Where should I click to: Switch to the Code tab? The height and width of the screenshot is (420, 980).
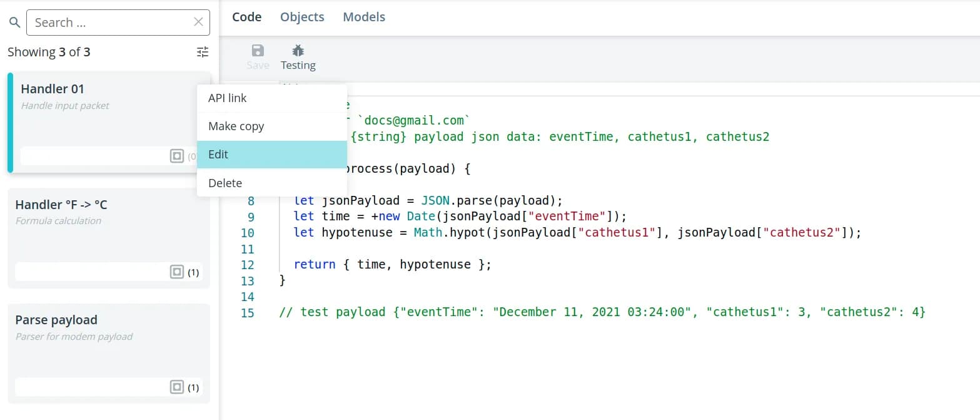pos(246,17)
